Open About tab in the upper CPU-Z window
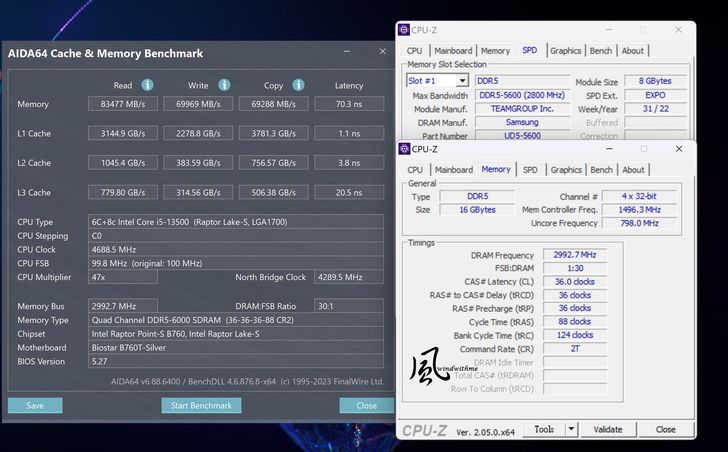728x452 pixels. (x=633, y=51)
